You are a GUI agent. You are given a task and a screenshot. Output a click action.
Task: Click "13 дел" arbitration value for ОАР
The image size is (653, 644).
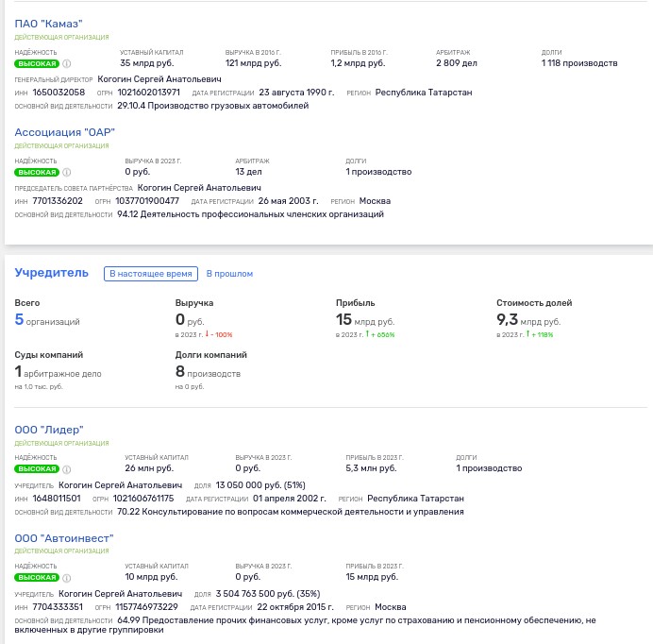[248, 172]
